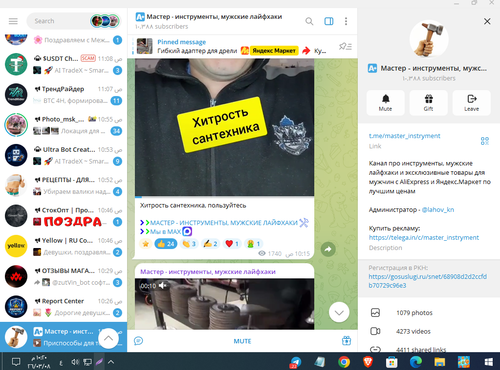Open the РЕЦЕПТЫ - ДЛЯ... channel
500x370 pixels.
point(63,186)
